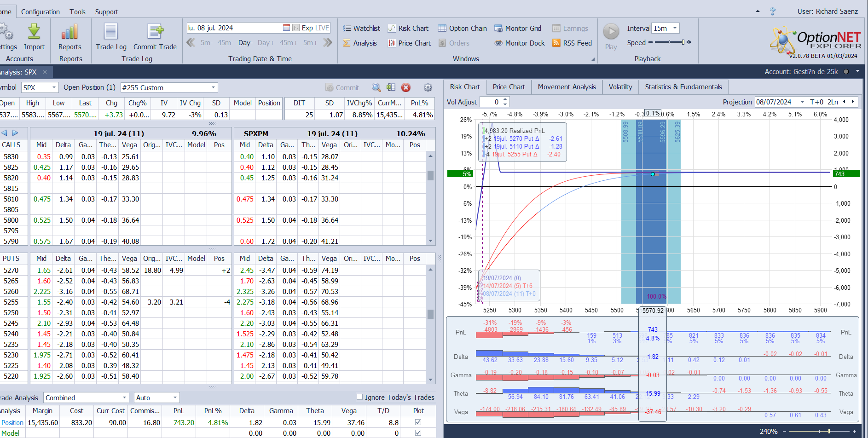Open the account selector dropdown arrow
Screen dimensions: 868x438
coord(857,71)
